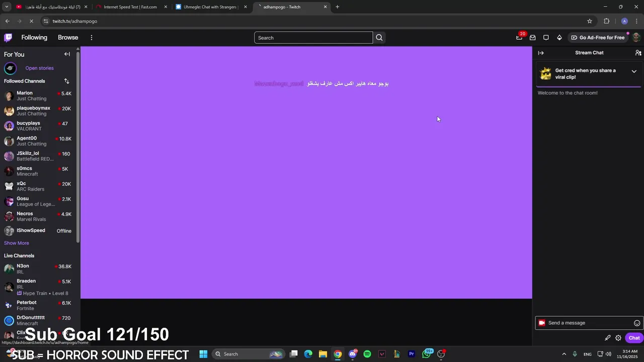This screenshot has height=362, width=644.
Task: Open the IShowSpeed offline channel
Action: pos(38,231)
